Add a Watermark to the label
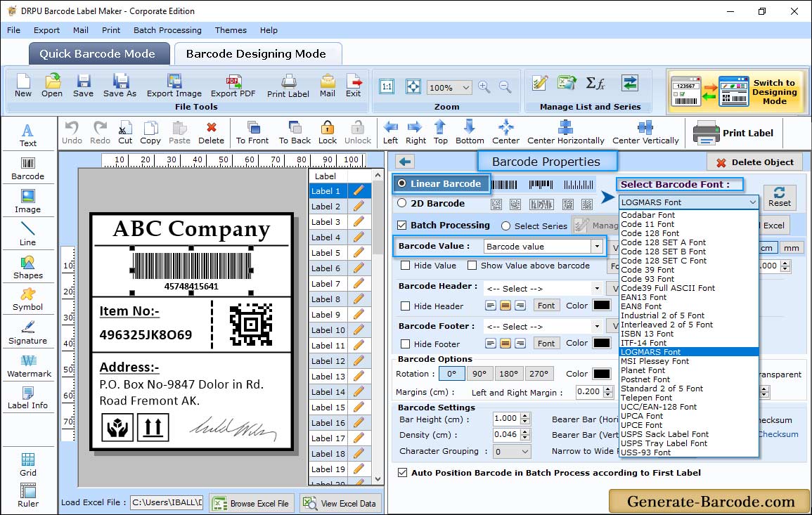 29,366
